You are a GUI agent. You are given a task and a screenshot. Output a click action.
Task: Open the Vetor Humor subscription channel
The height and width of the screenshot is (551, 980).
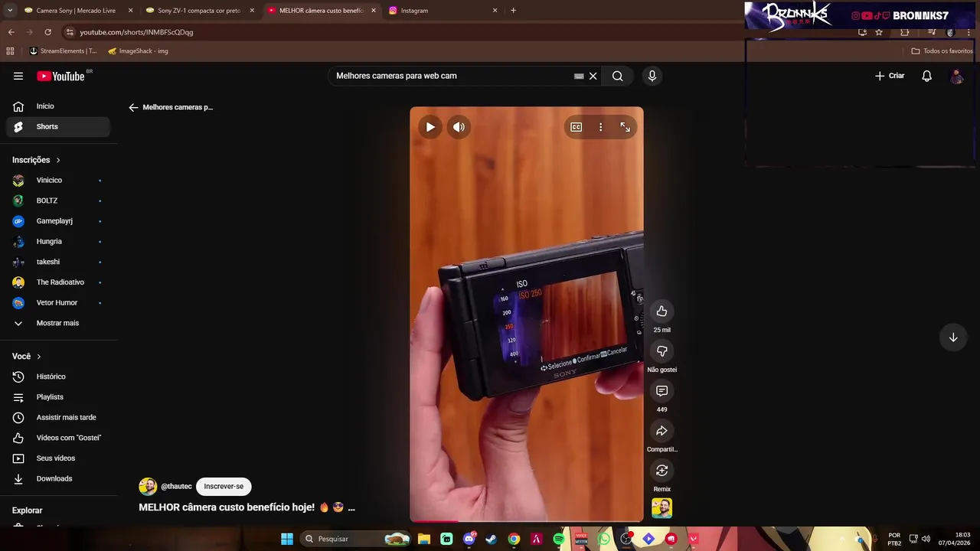click(x=58, y=302)
